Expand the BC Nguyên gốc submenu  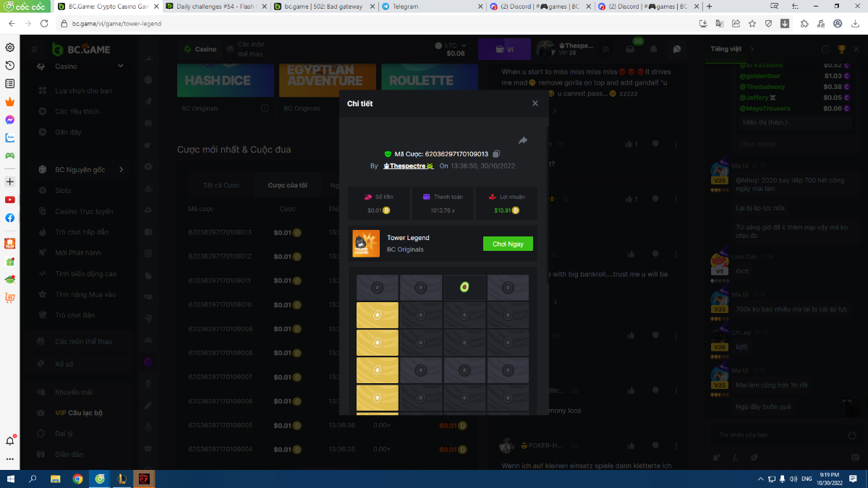coord(121,170)
